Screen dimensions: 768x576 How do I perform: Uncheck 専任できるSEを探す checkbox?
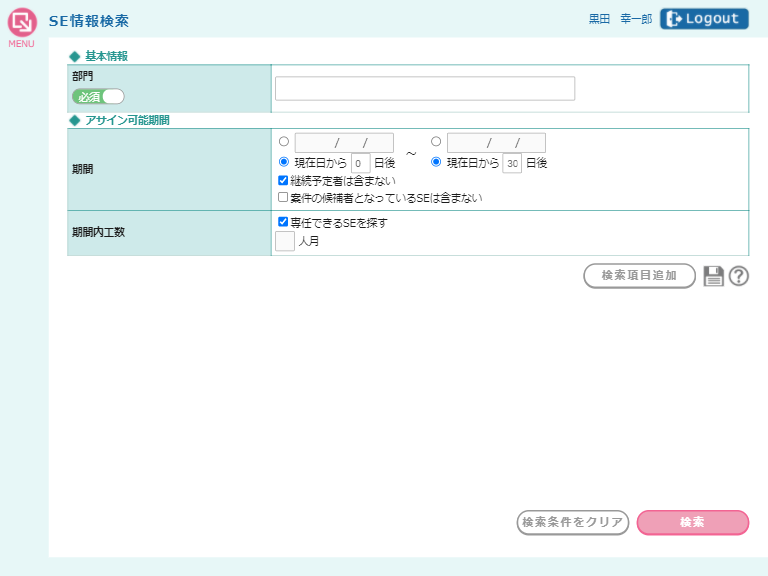point(283,223)
